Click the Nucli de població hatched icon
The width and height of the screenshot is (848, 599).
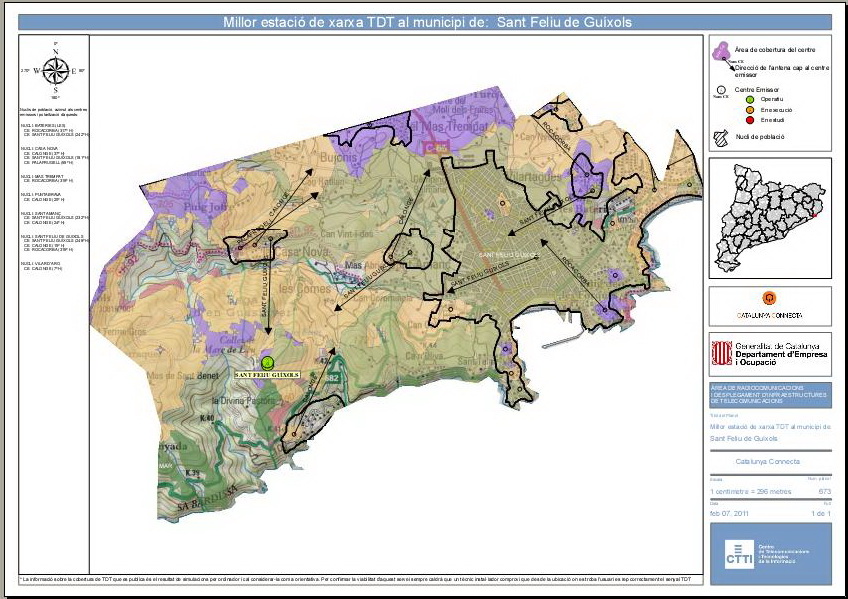pos(720,134)
